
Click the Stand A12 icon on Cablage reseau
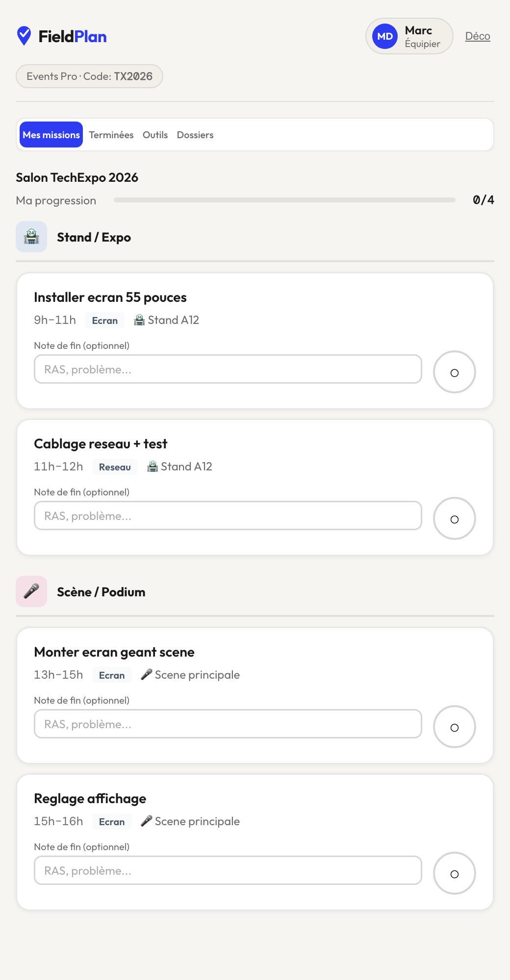pyautogui.click(x=153, y=466)
